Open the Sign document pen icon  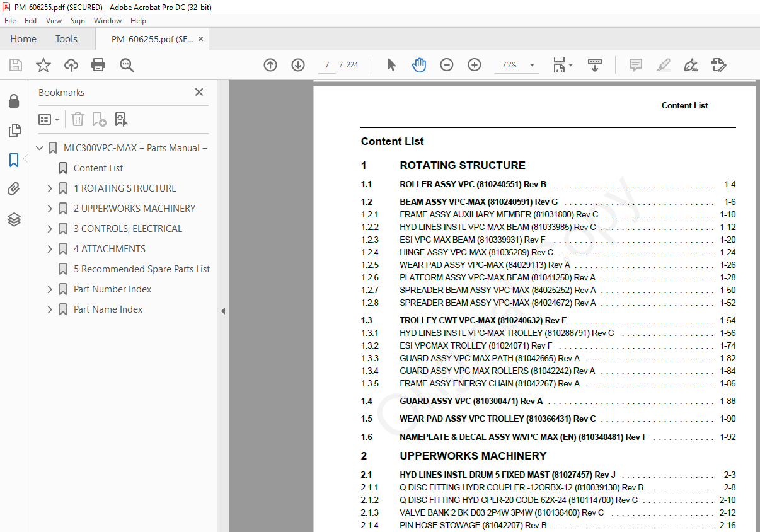click(691, 65)
